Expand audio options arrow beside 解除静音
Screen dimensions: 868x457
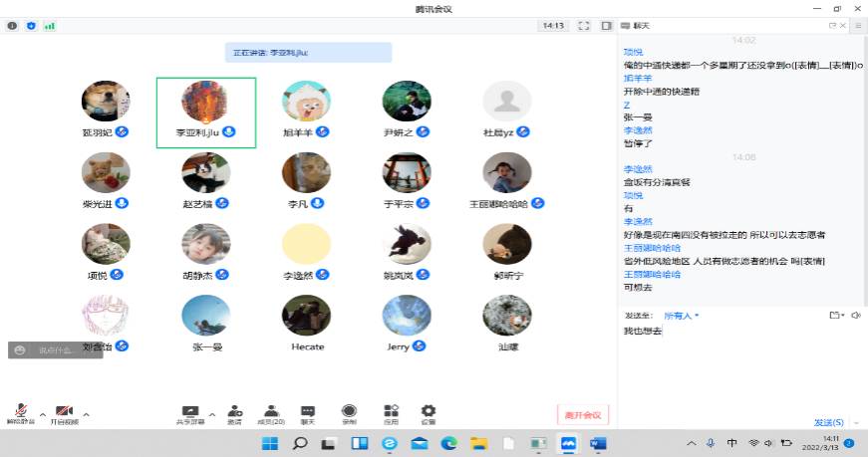tap(42, 413)
